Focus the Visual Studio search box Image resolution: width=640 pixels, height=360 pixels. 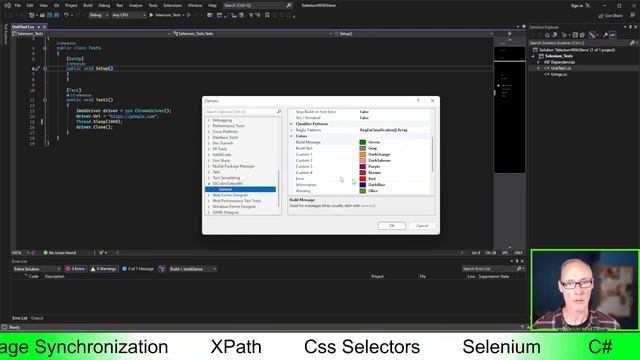257,5
